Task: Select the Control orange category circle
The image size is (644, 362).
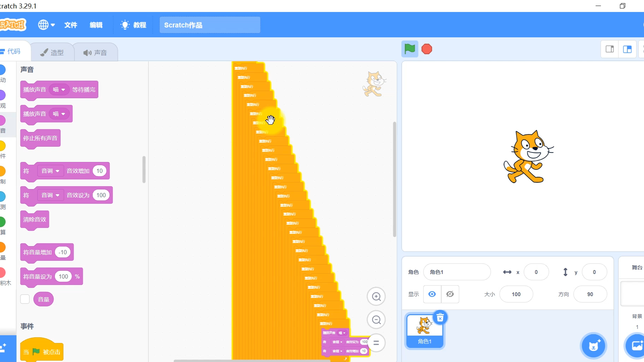Action: [x=2, y=171]
